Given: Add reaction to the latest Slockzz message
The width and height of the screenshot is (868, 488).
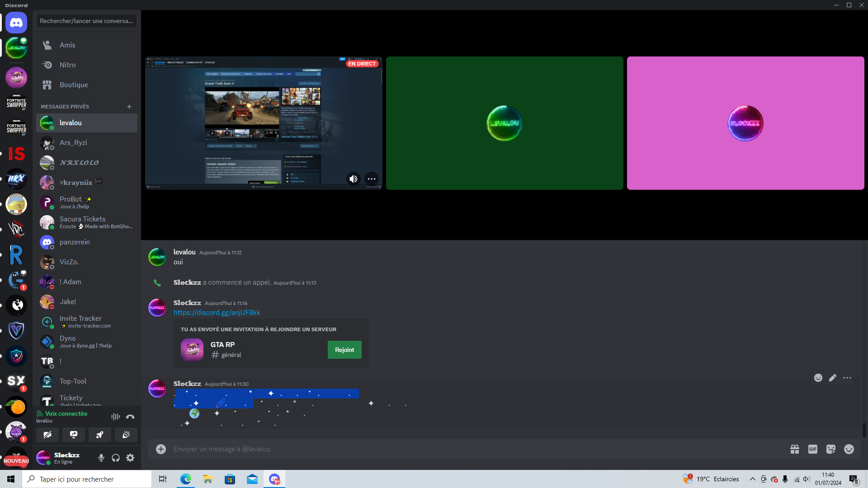Looking at the screenshot, I should (x=818, y=378).
